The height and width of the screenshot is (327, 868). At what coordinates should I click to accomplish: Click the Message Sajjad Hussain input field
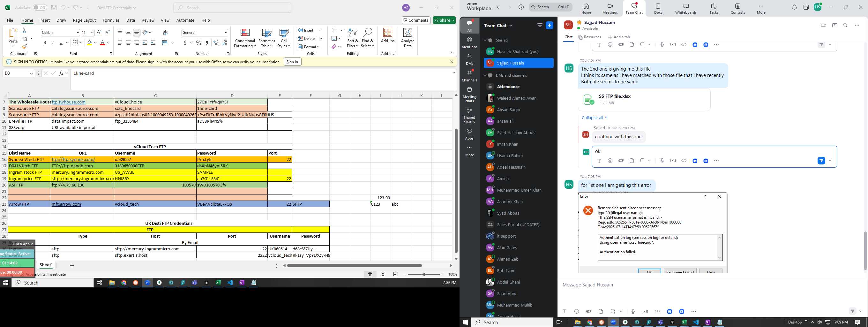[x=712, y=285]
